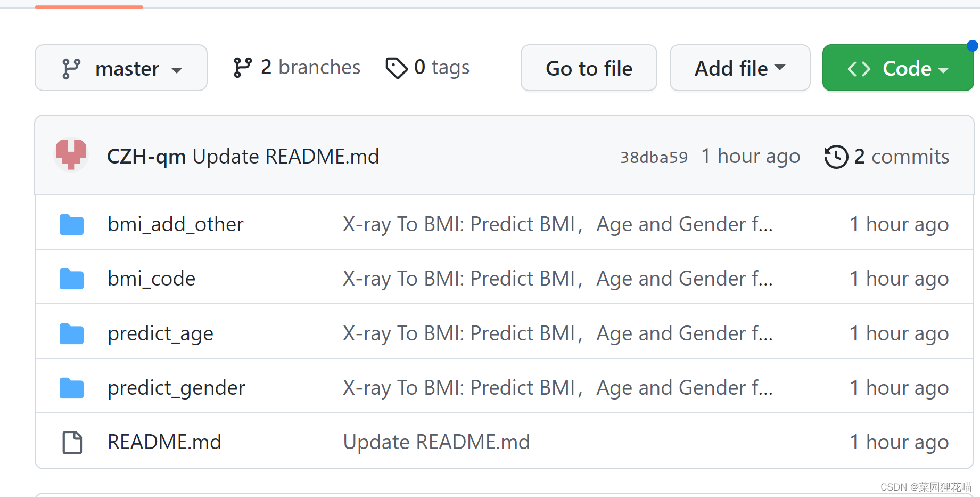The width and height of the screenshot is (980, 497).
Task: Click the caret arrow on Code button
Action: tap(943, 70)
